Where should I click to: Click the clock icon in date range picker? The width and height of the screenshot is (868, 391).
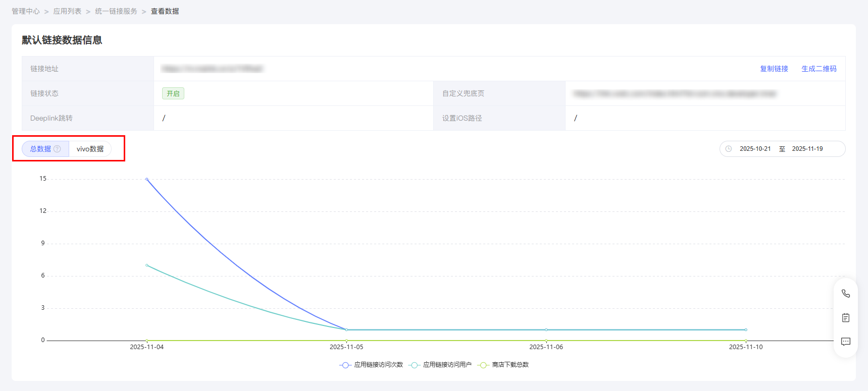[x=729, y=149]
